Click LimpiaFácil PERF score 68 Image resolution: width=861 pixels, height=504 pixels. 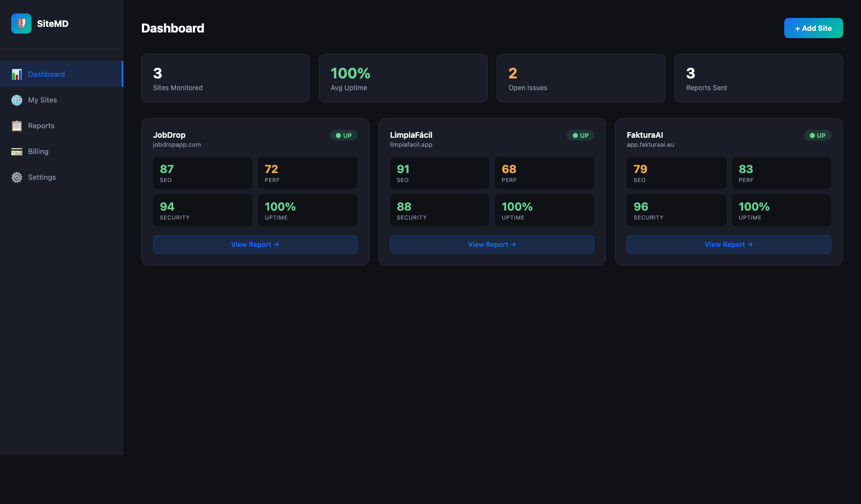(x=544, y=172)
